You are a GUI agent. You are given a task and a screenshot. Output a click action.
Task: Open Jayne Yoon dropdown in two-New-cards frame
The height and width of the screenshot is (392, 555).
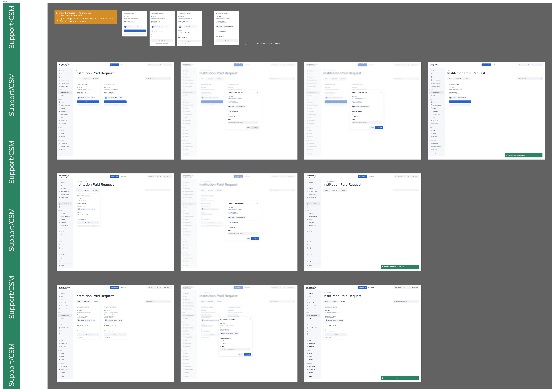[x=167, y=65]
